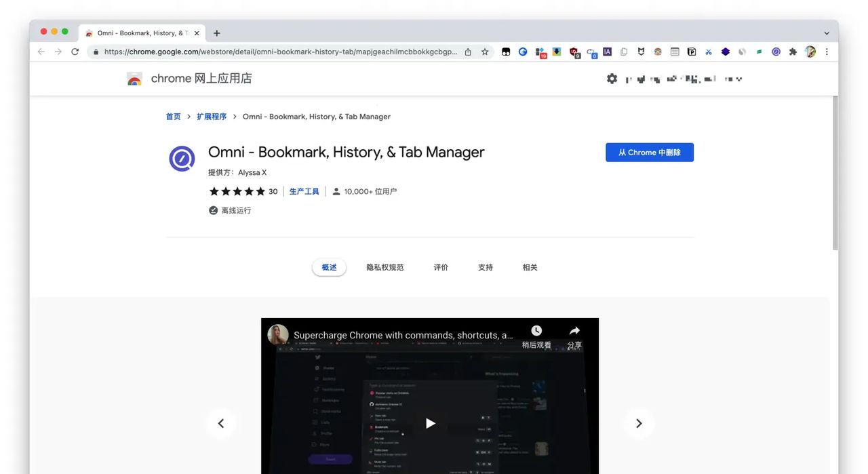This screenshot has height=474, width=868.
Task: Click the 分享 arrow on the video
Action: [x=574, y=336]
